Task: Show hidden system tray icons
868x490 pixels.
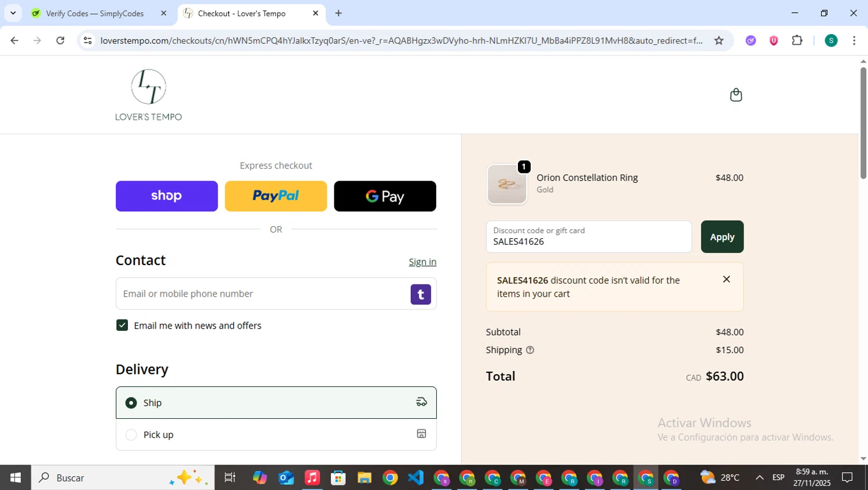Action: (x=759, y=478)
